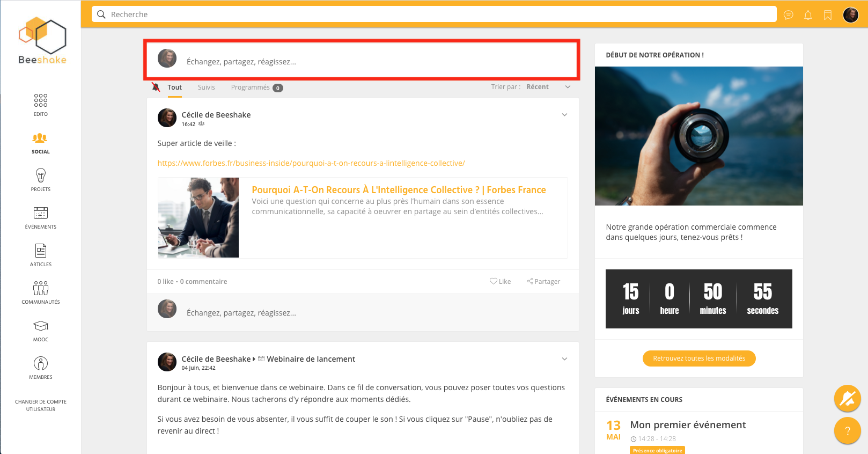Click Changer de compte utilisateur
Viewport: 868px width, 454px height.
coord(41,406)
